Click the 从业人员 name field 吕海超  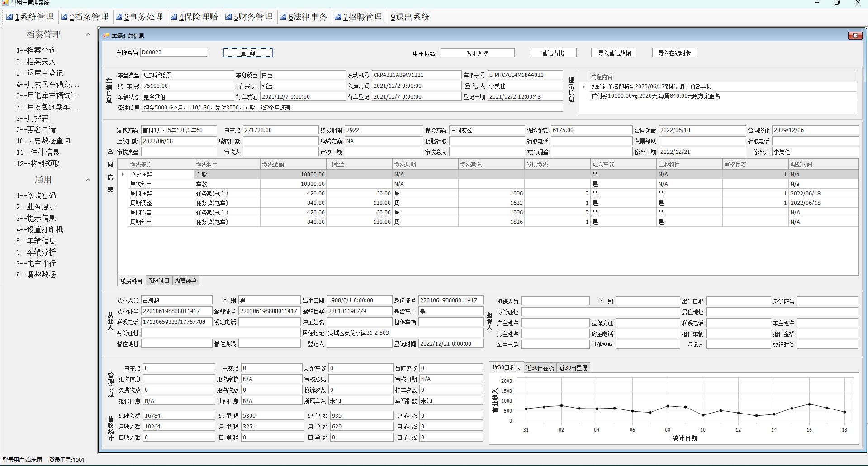[x=177, y=300]
